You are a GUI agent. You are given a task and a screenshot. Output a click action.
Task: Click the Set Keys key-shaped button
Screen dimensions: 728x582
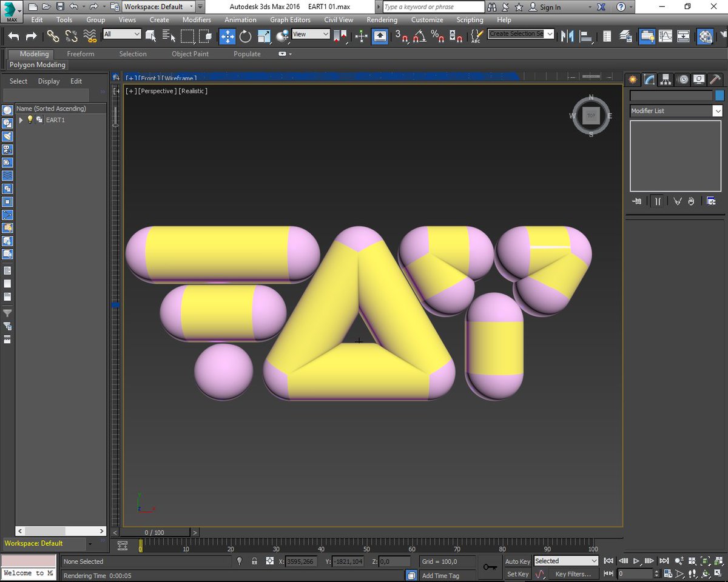(490, 567)
